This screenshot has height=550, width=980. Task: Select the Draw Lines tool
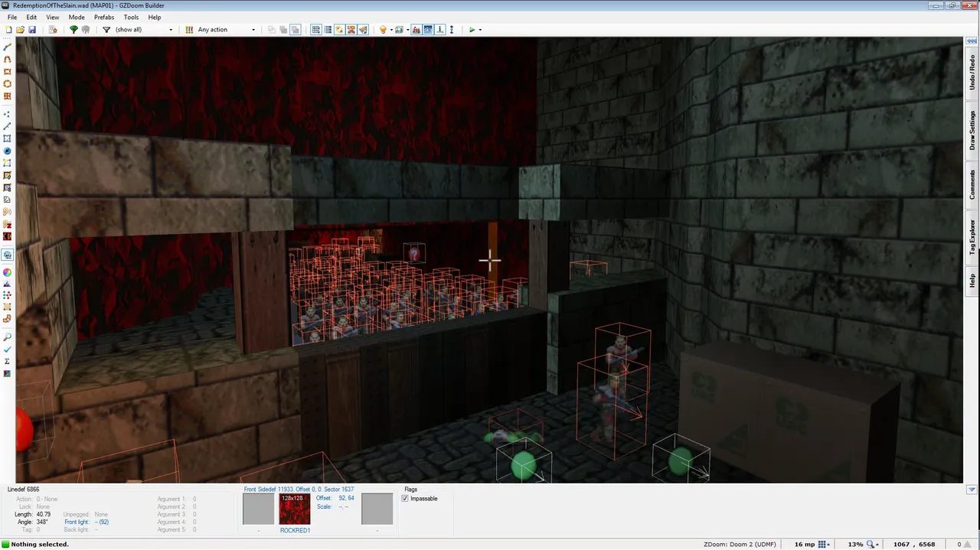[x=8, y=47]
